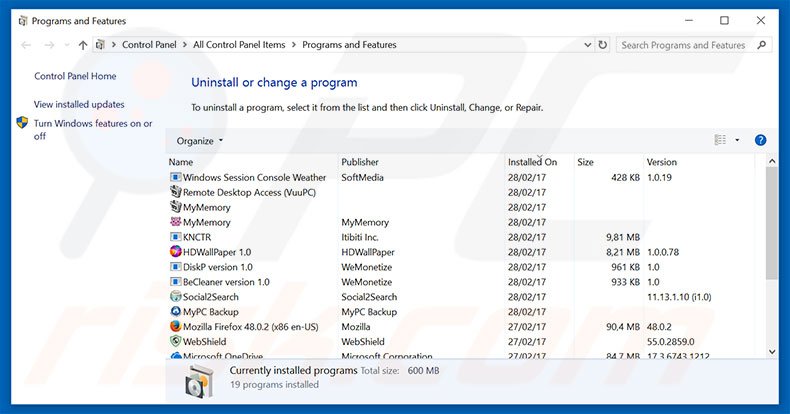790x414 pixels.
Task: Sort by the Installed On column header
Action: point(532,162)
